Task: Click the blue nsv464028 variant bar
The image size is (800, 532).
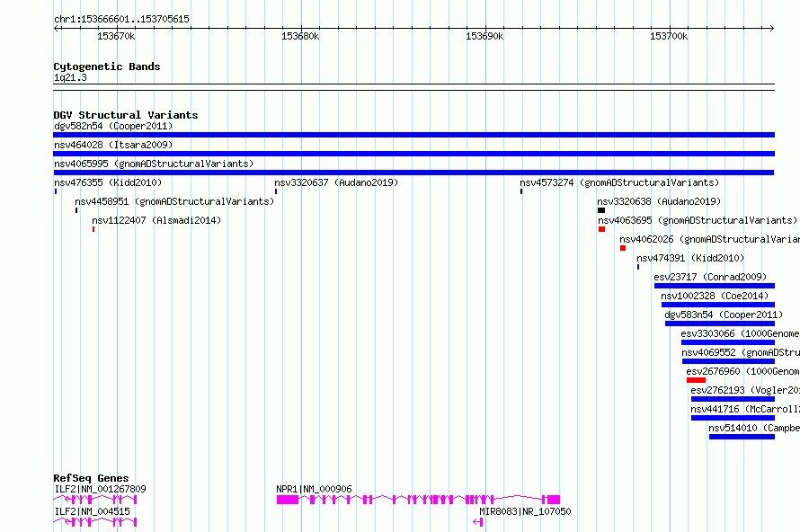Action: [x=413, y=154]
